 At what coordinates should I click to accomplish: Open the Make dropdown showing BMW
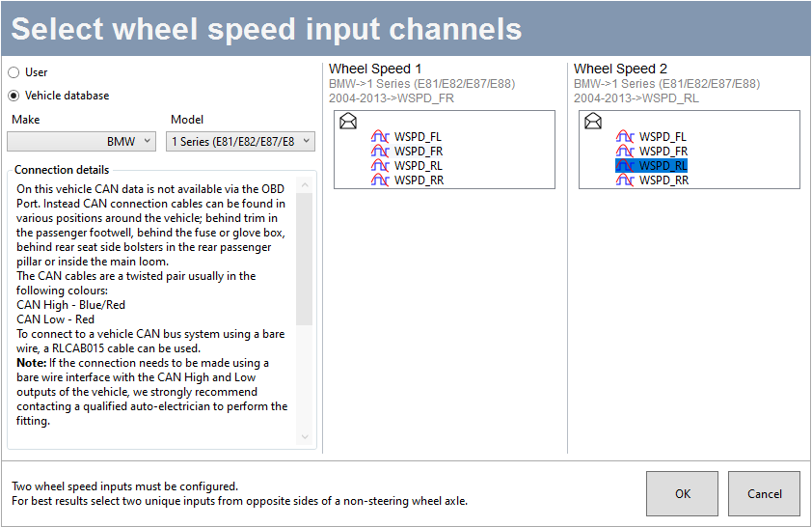(x=81, y=142)
